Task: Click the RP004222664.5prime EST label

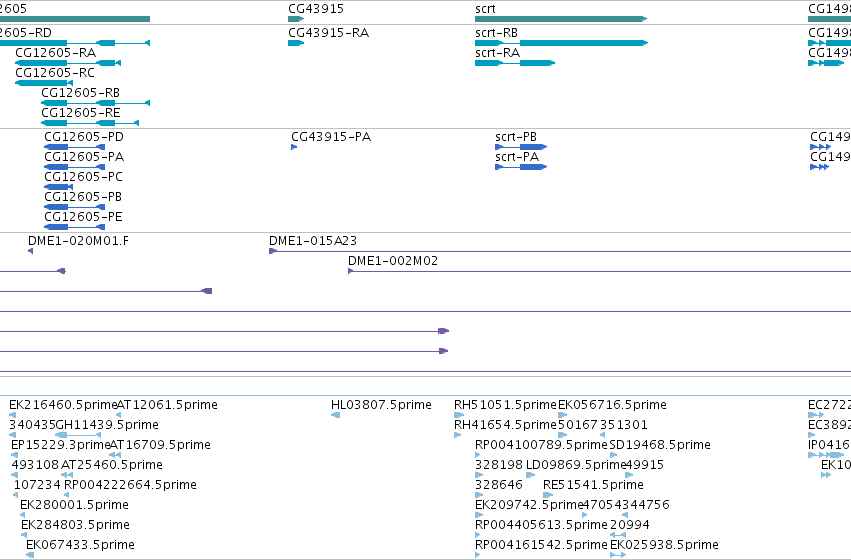Action: tap(130, 485)
